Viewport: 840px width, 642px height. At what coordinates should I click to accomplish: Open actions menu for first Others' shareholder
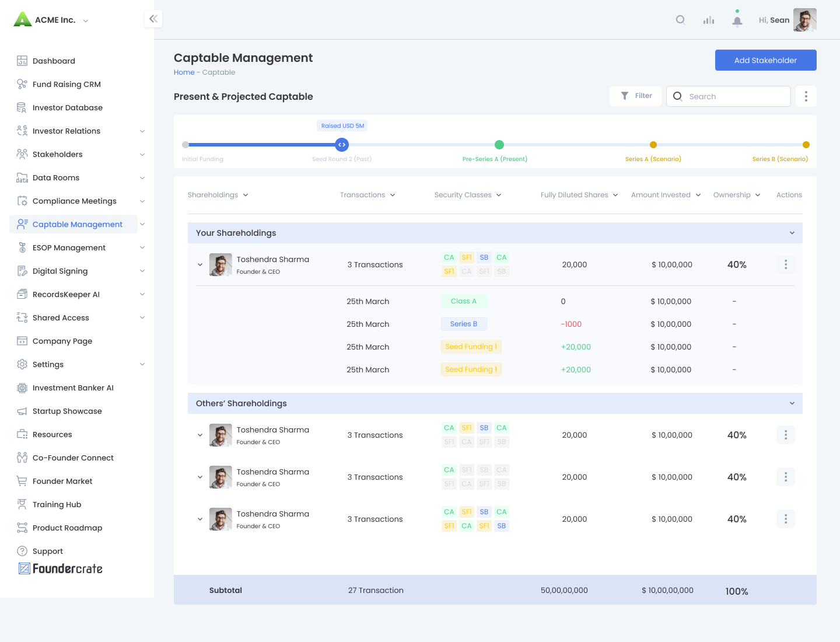point(786,435)
